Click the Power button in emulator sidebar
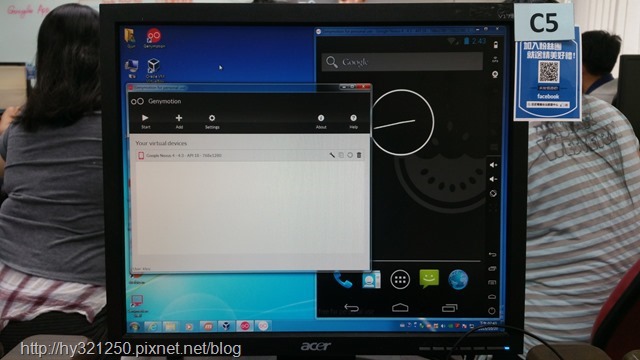This screenshot has width=640, height=360. [492, 311]
